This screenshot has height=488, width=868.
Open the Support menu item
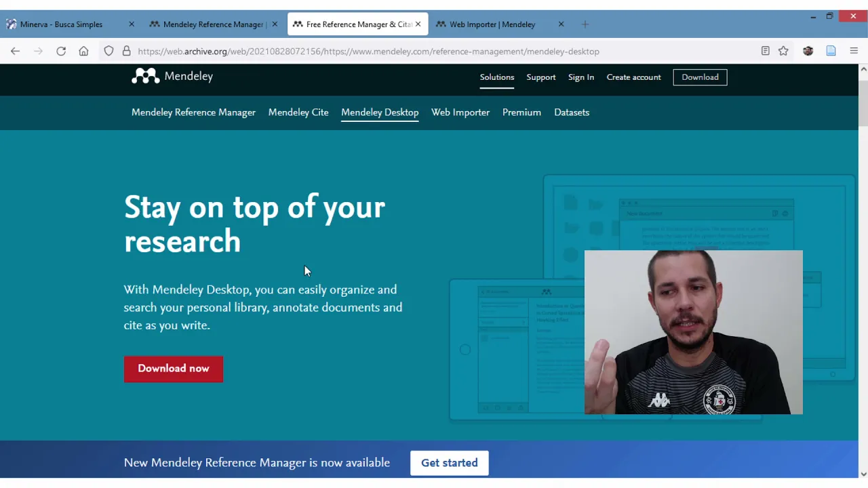(x=541, y=77)
